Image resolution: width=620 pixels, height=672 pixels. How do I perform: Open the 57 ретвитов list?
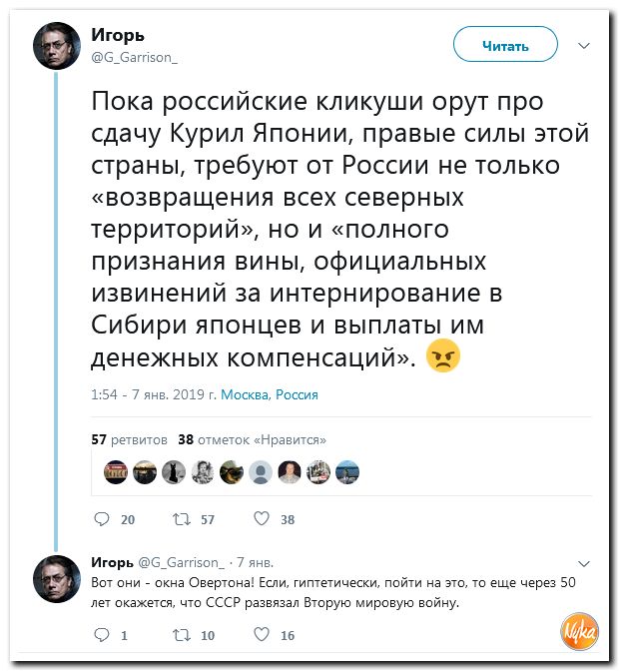click(x=129, y=439)
